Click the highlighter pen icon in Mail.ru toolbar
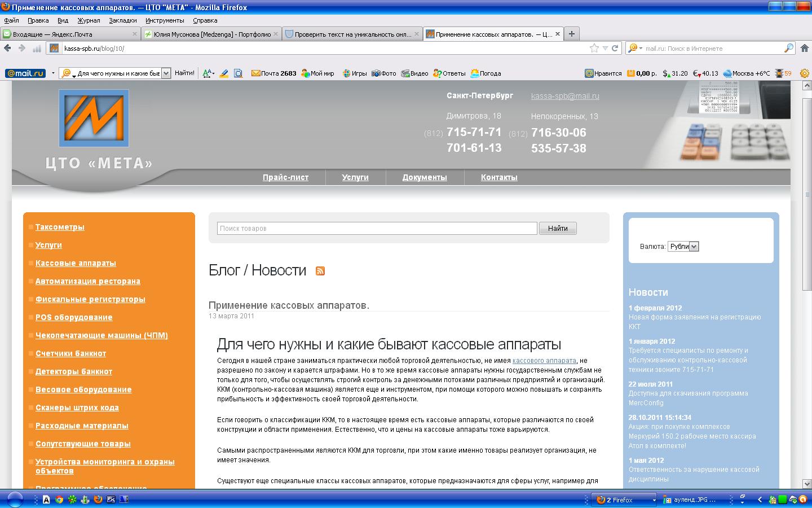The image size is (812, 508). 224,73
